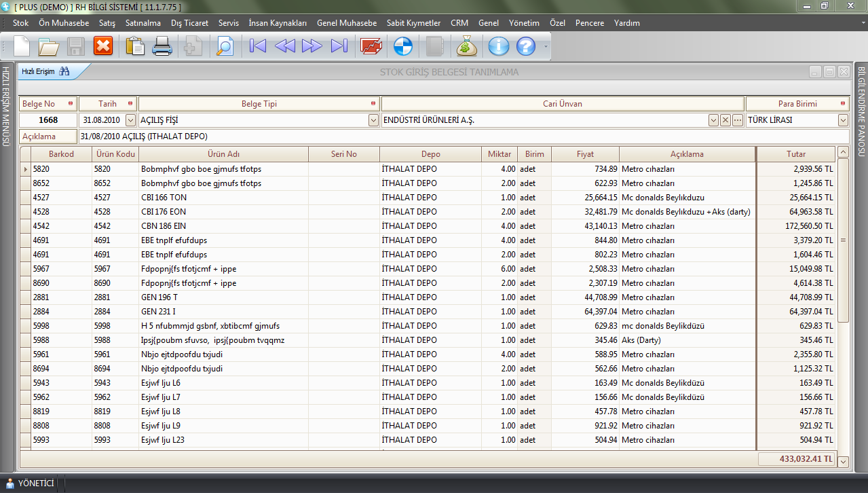Click the money bag icon
868x493 pixels.
pos(468,46)
